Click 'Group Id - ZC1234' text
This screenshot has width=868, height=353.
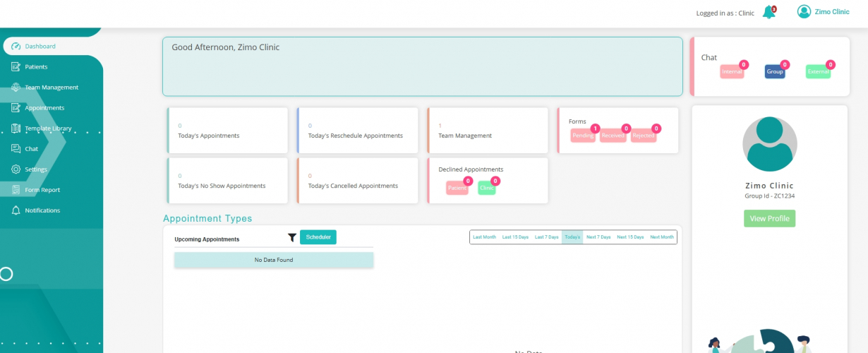point(769,196)
